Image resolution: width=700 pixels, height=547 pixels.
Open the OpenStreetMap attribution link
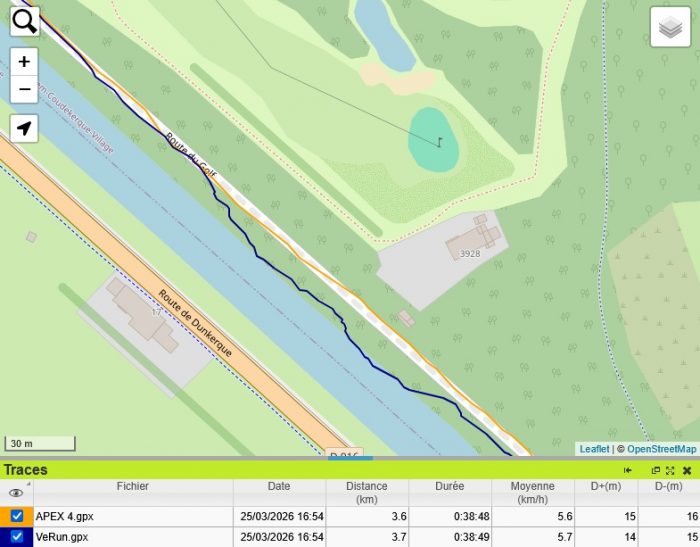click(x=661, y=450)
